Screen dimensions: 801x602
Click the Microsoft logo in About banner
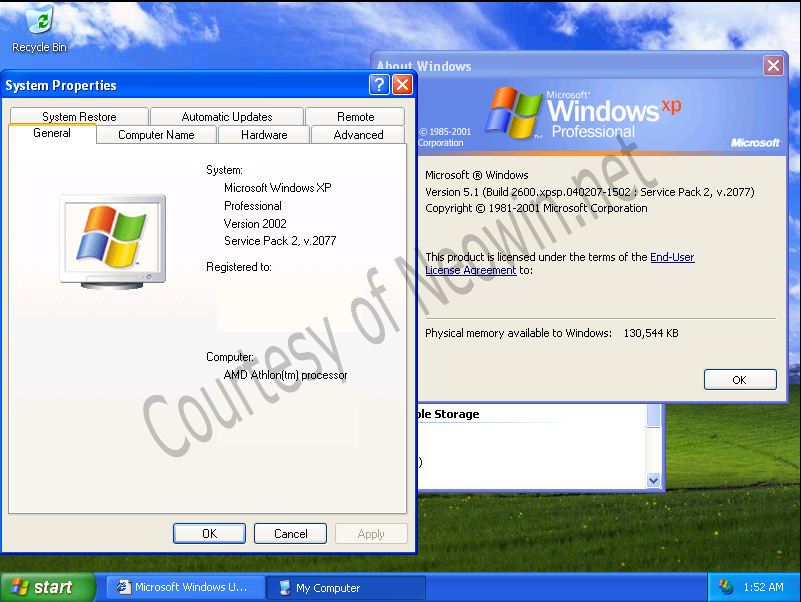click(x=755, y=143)
